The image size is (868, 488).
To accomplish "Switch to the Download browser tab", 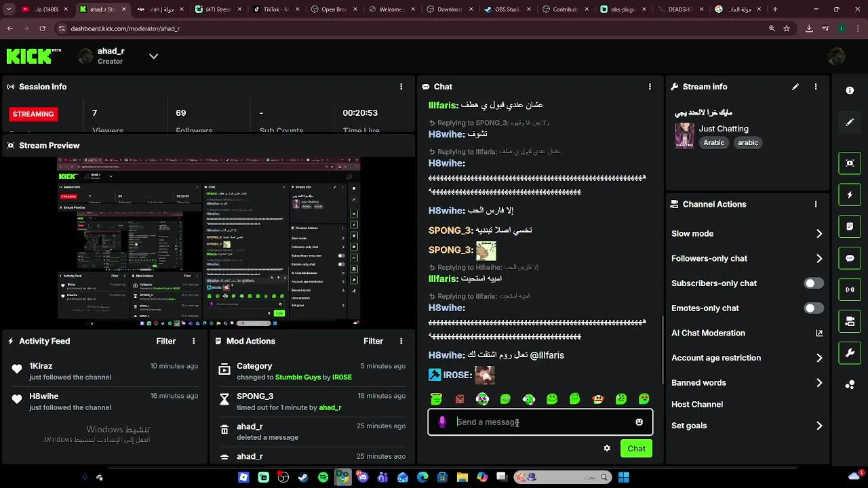I will pyautogui.click(x=449, y=9).
